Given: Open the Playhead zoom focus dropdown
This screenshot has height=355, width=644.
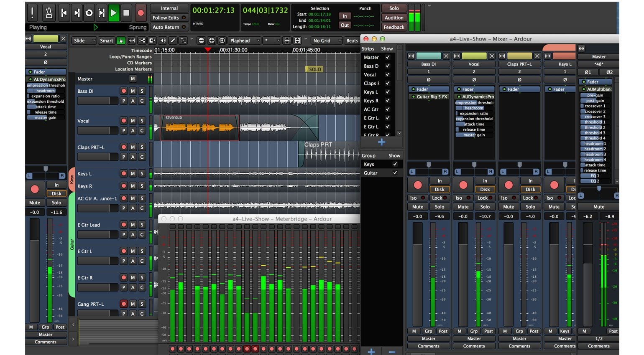Looking at the screenshot, I should point(244,41).
